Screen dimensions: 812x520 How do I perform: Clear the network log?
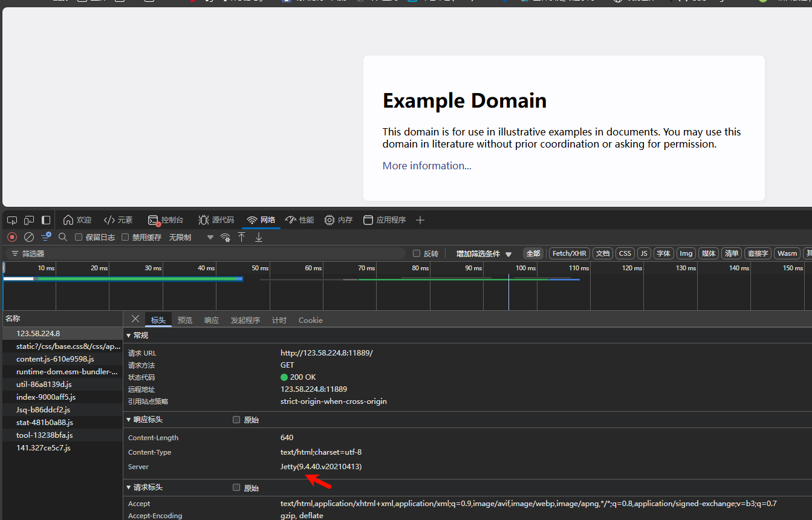(28, 237)
